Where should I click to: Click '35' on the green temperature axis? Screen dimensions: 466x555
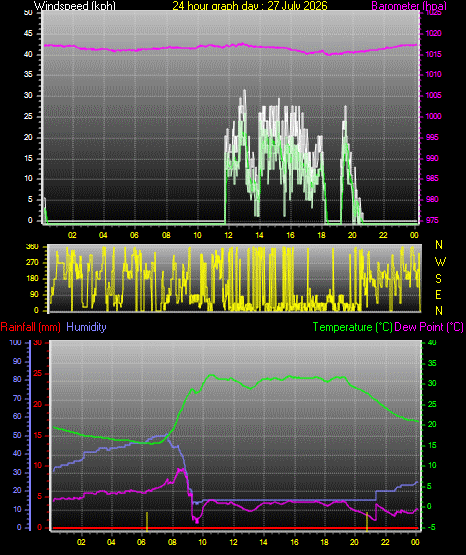[432, 364]
